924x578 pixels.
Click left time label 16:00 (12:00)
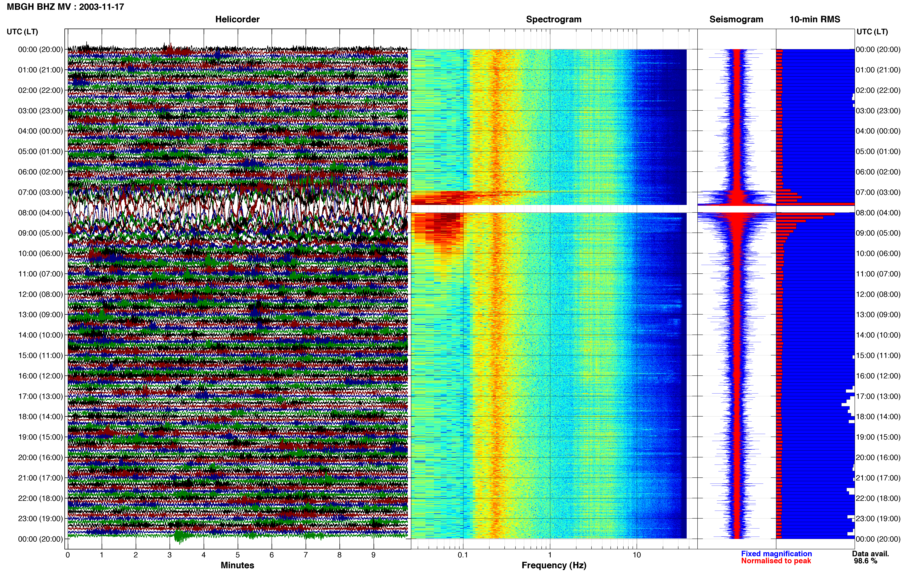(x=41, y=375)
